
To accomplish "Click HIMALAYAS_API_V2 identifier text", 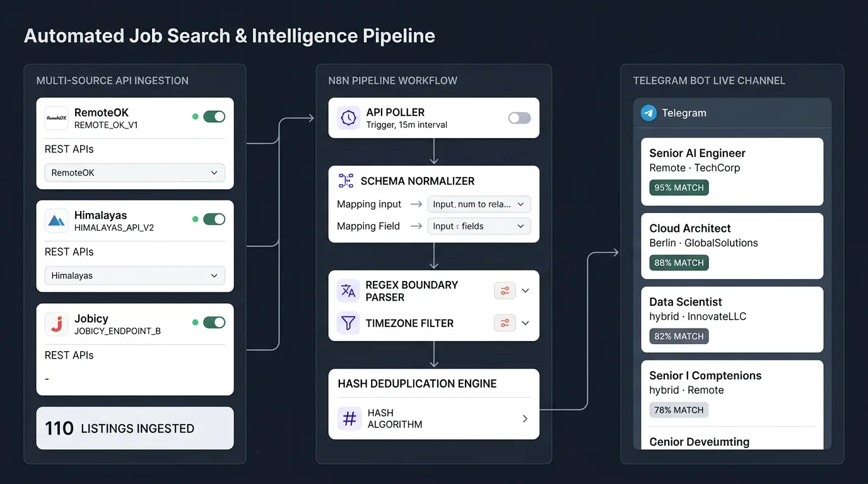I will pyautogui.click(x=114, y=228).
